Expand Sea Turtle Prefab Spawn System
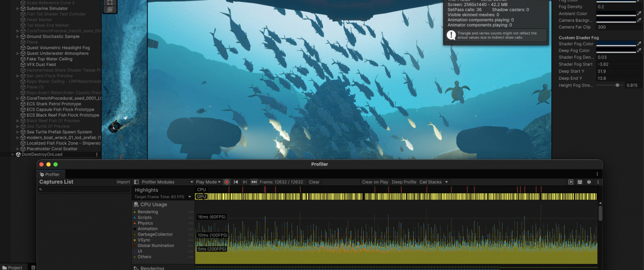The height and width of the screenshot is (270, 644). [18, 132]
